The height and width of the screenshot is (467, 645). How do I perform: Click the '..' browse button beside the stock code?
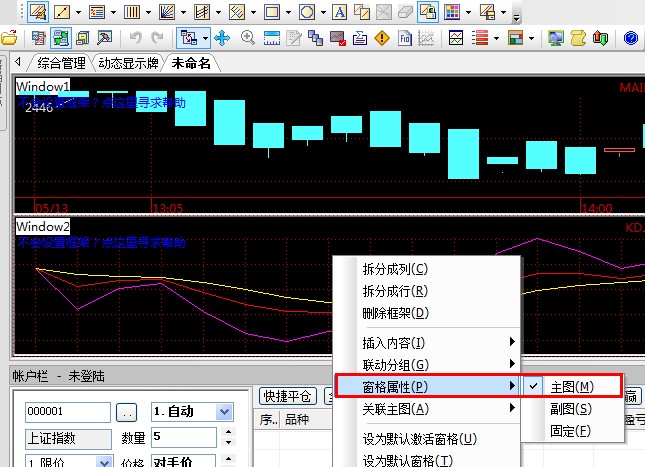126,412
